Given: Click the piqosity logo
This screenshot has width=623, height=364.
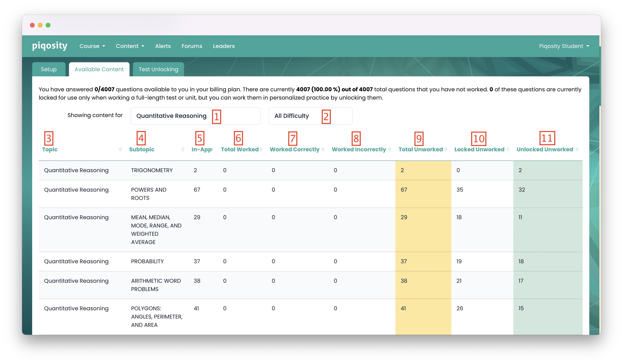Looking at the screenshot, I should tap(50, 46).
